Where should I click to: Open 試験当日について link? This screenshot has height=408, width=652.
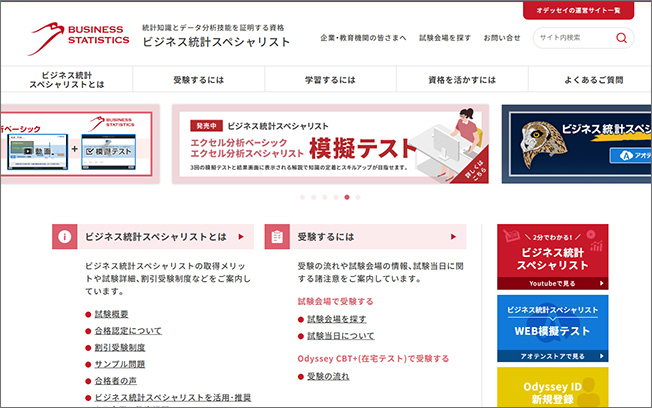click(x=341, y=336)
